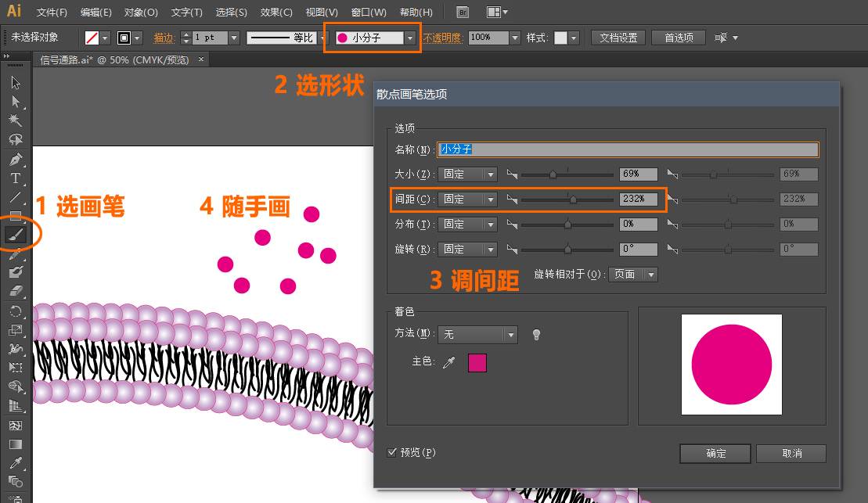
Task: Click the stroke weight stepper arrows
Action: (186, 38)
